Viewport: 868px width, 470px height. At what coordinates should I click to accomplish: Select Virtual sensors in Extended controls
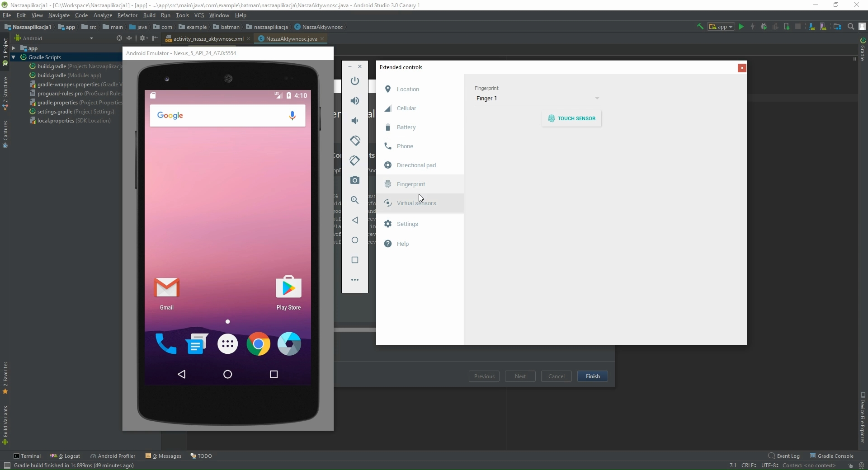click(x=416, y=203)
